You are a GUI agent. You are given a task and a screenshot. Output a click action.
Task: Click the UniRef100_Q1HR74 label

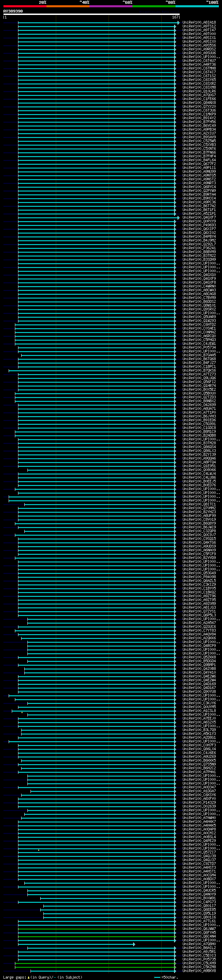pyautogui.click(x=199, y=386)
